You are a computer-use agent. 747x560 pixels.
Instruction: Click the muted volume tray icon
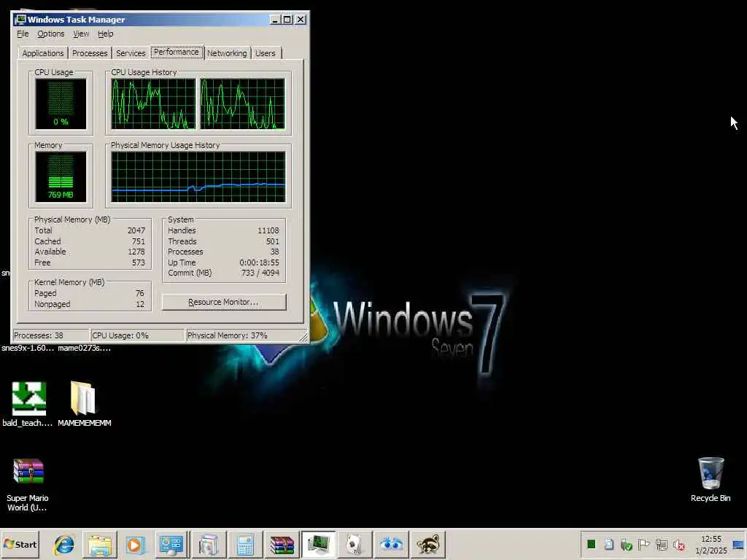679,544
